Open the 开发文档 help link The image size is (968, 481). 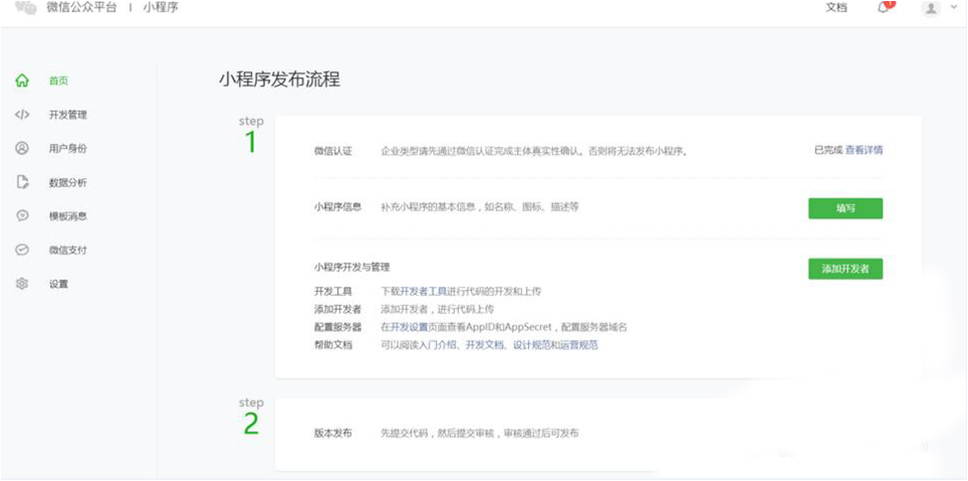coord(485,345)
